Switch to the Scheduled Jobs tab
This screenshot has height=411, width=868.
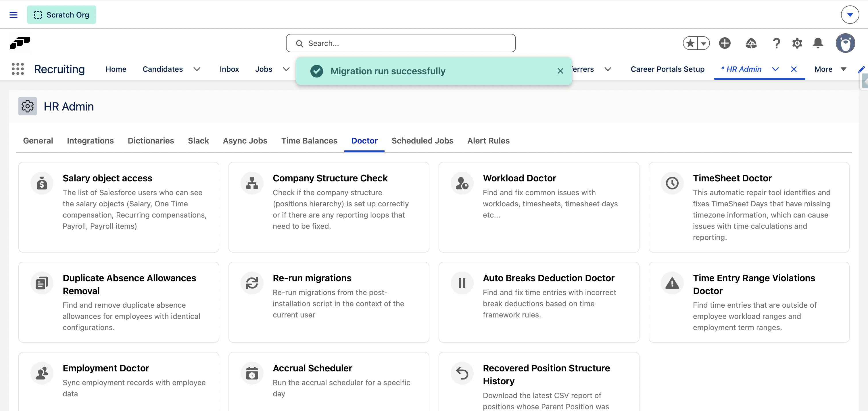point(422,141)
